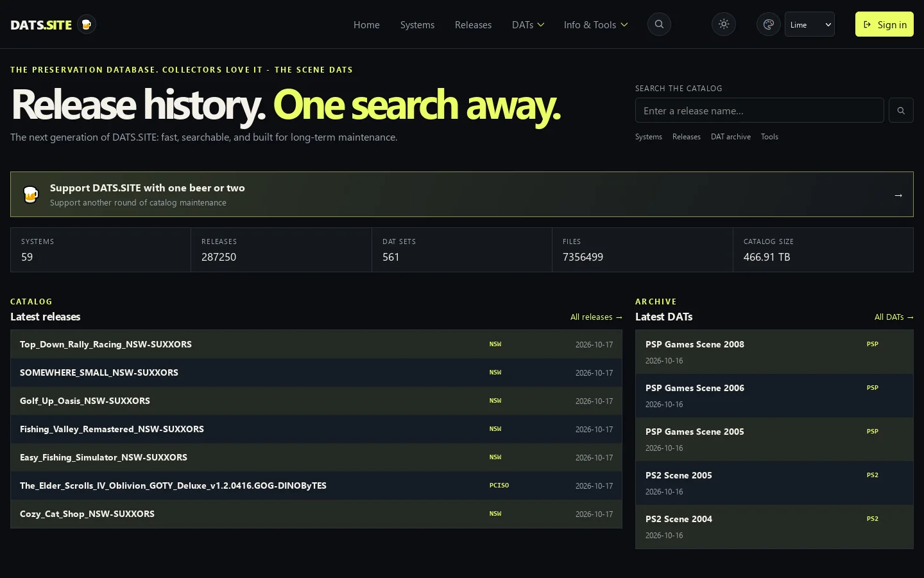Click the DAT archive quick link

(731, 137)
